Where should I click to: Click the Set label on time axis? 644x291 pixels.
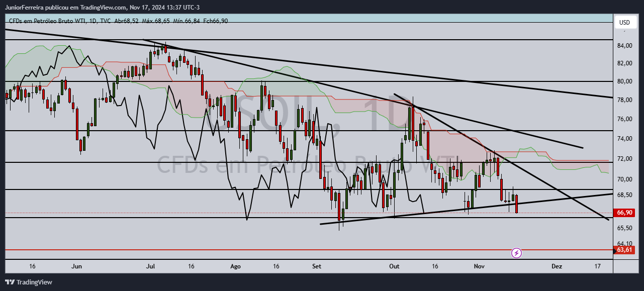click(316, 266)
